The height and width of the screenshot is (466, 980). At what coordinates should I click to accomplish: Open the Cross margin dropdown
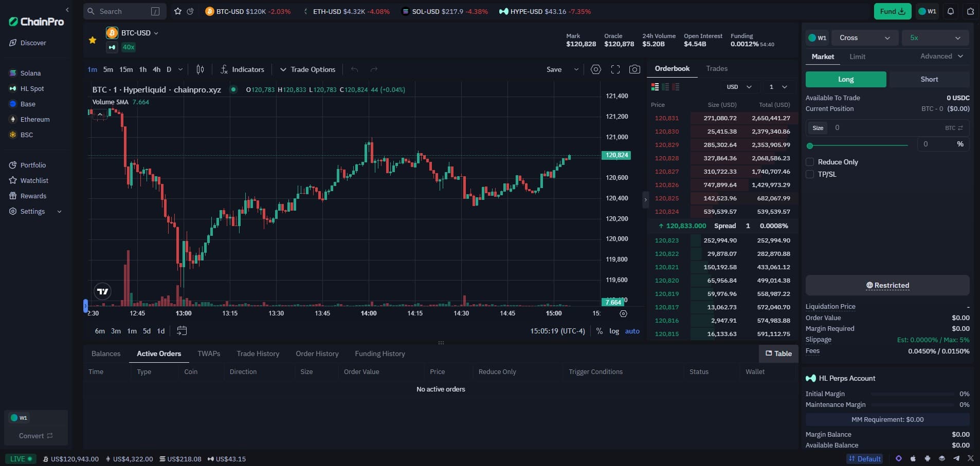coord(865,38)
